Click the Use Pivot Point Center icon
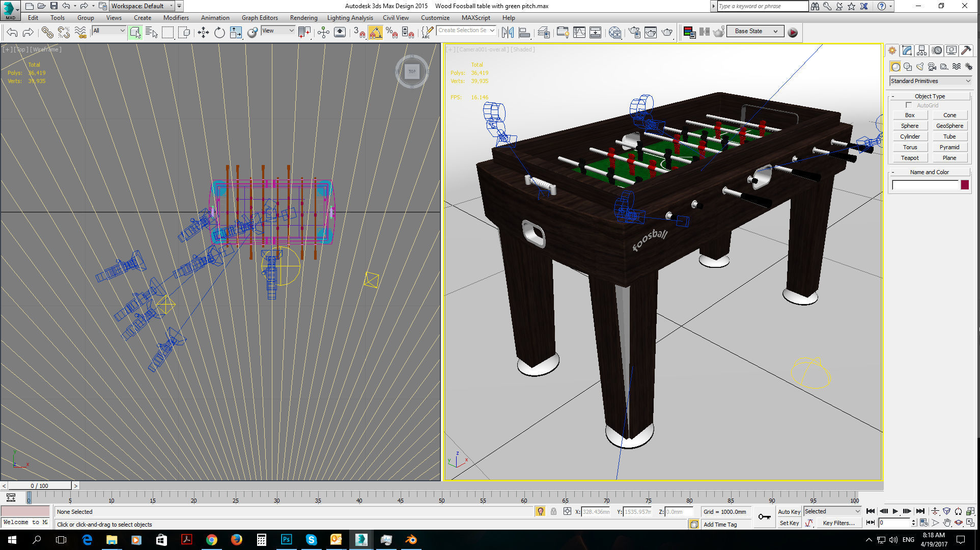This screenshot has width=980, height=550. (304, 33)
